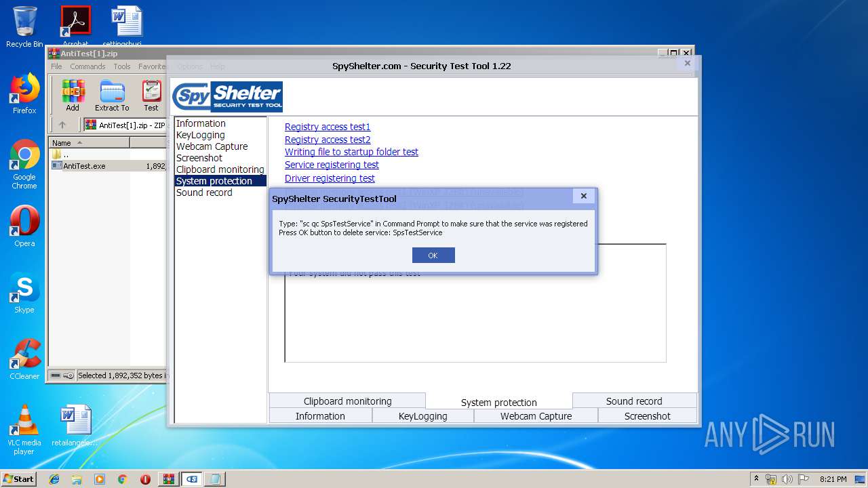Select Screenshot in the side list
Screen dimensions: 868x488
coord(199,158)
